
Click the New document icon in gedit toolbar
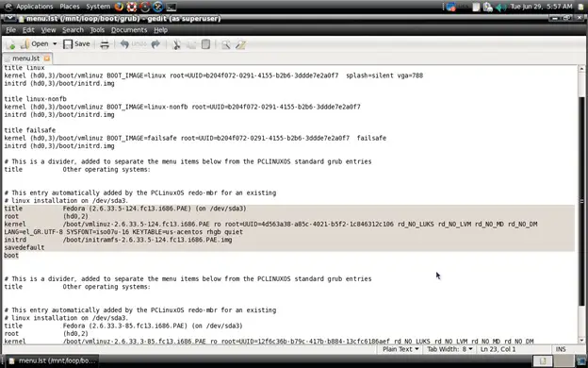point(10,44)
